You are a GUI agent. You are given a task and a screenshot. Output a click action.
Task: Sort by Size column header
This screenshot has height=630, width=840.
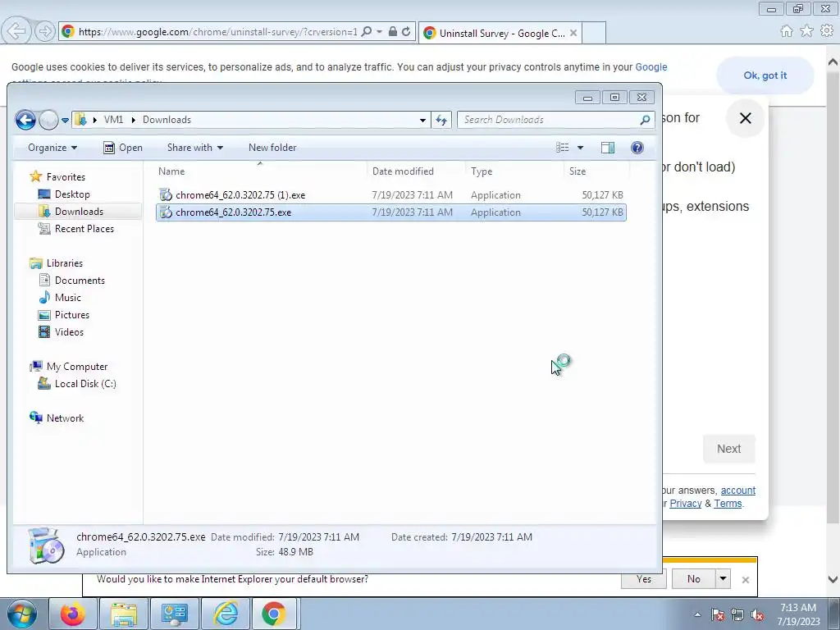[x=577, y=171]
